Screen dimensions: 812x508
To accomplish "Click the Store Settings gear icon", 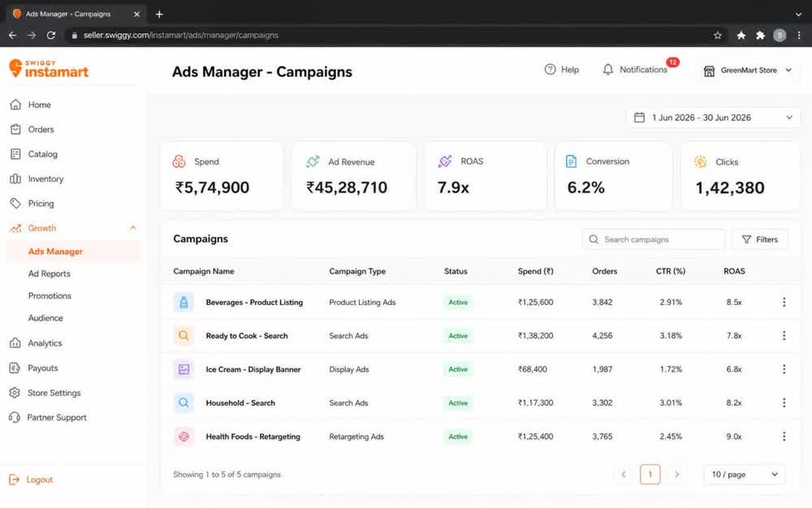I will (15, 393).
